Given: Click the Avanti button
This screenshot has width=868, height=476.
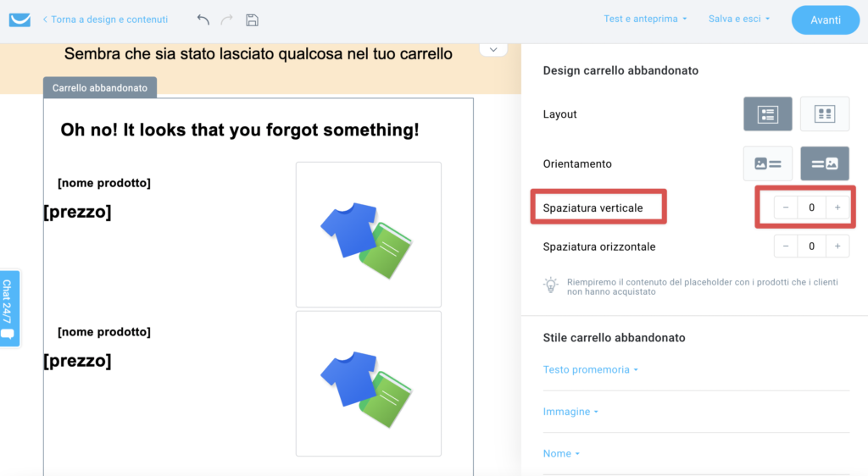Looking at the screenshot, I should (826, 19).
